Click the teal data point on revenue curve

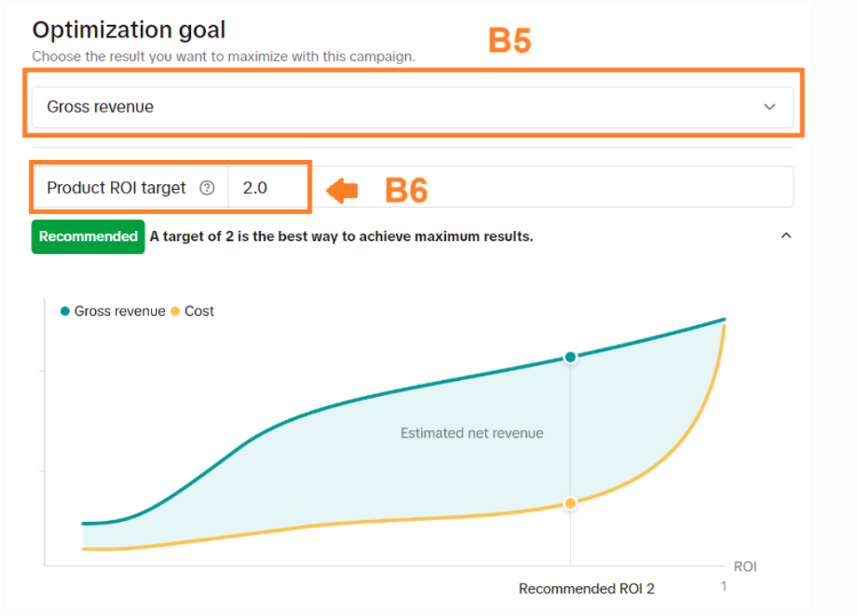tap(570, 357)
